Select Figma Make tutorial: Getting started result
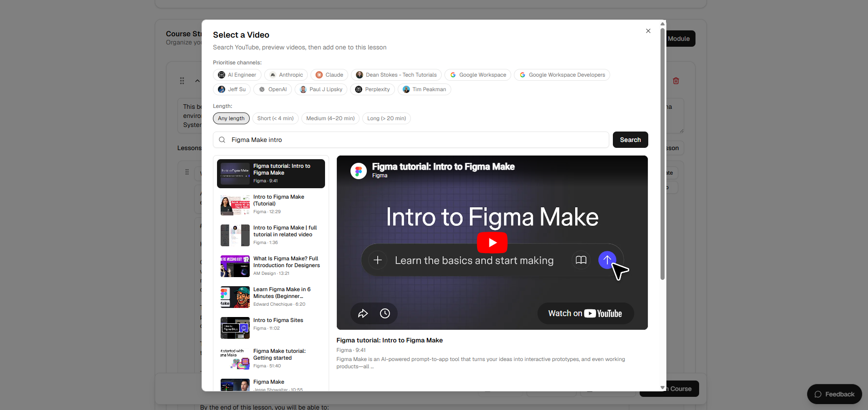Viewport: 868px width, 410px height. click(x=271, y=359)
